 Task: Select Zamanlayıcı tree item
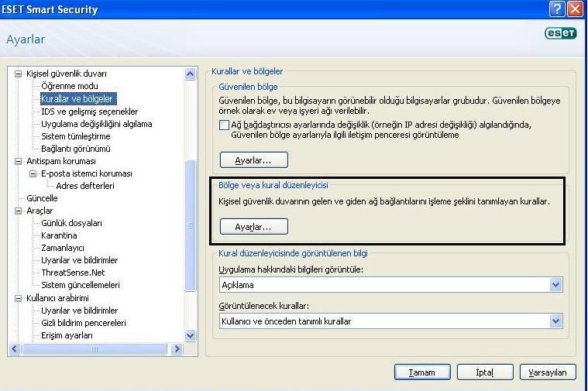point(62,248)
